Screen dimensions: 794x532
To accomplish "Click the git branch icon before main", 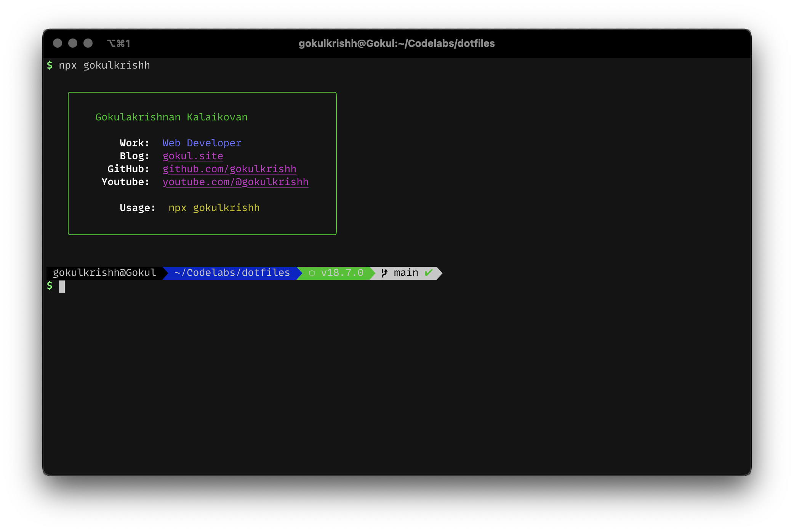I will [x=384, y=273].
